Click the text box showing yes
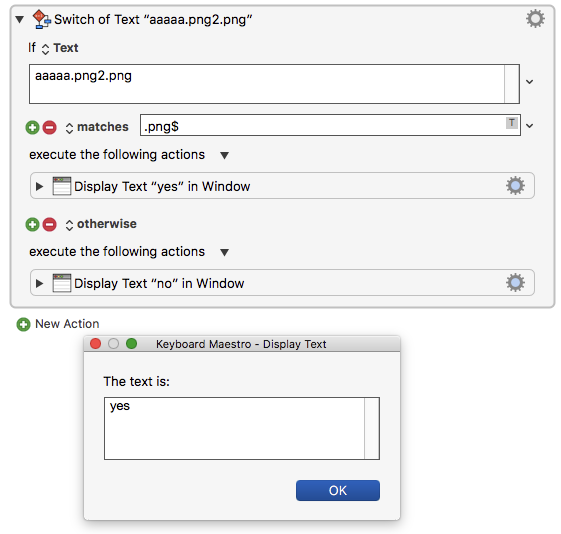The height and width of the screenshot is (534, 561). point(242,428)
